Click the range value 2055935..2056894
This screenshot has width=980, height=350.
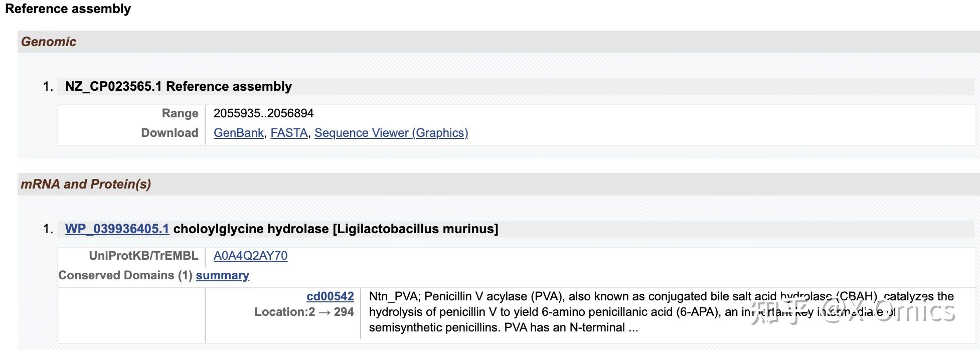tap(263, 113)
